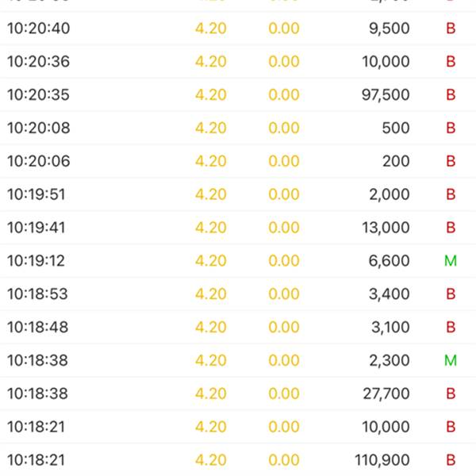Tap the B marker on 10:20:08 row
This screenshot has width=476, height=476.
[x=451, y=128]
